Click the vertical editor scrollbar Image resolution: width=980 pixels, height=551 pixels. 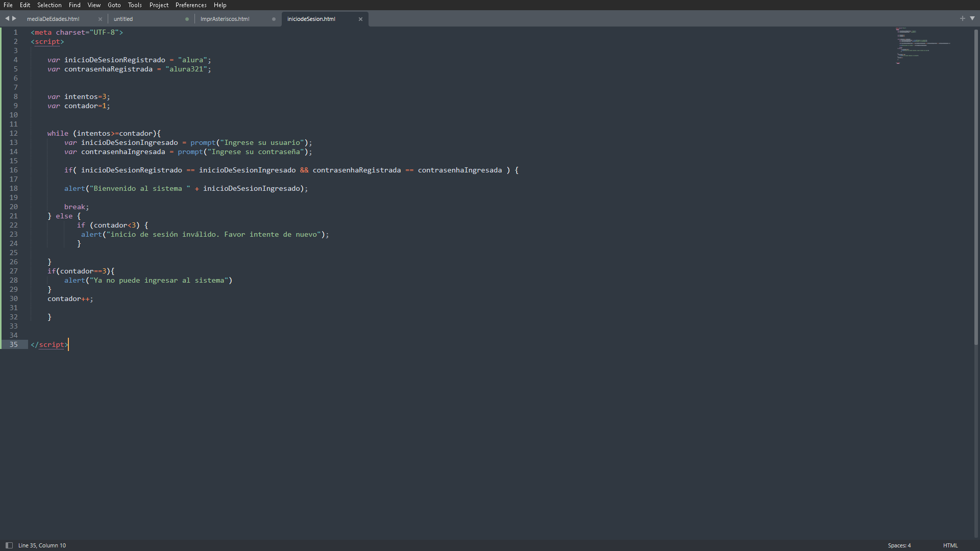976,187
